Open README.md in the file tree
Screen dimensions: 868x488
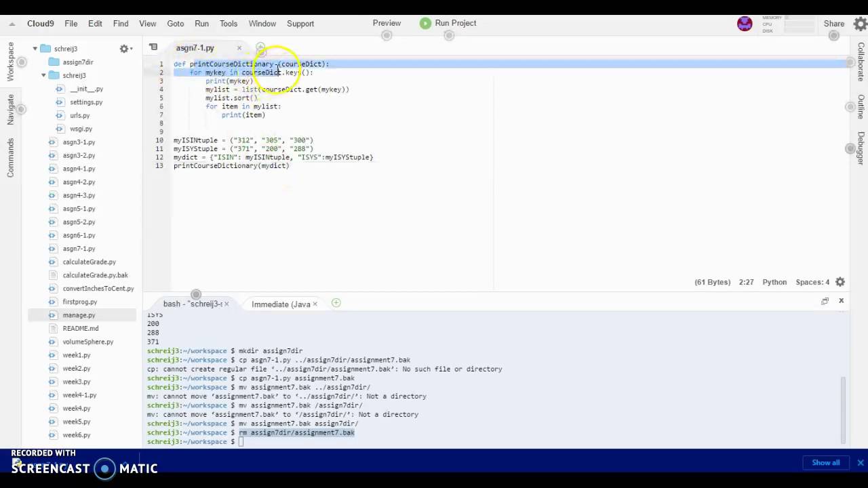click(80, 329)
